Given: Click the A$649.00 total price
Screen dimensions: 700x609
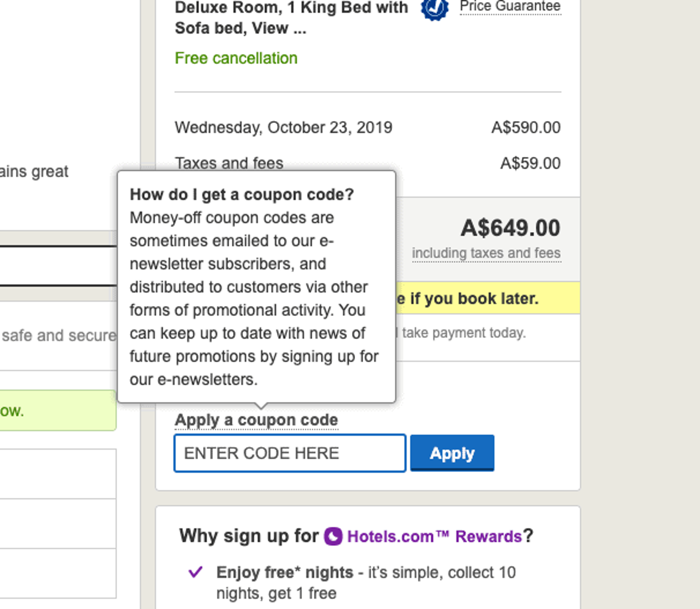Looking at the screenshot, I should coord(510,228).
